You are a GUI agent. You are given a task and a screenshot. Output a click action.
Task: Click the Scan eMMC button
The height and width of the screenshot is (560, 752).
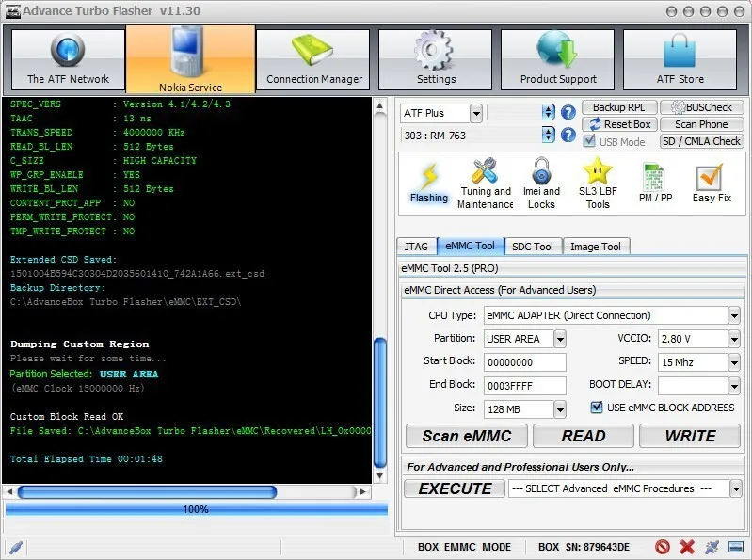click(467, 436)
